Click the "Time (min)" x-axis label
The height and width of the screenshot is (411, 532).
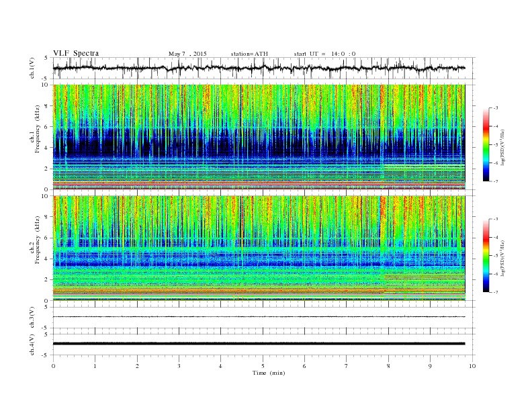[x=269, y=373]
